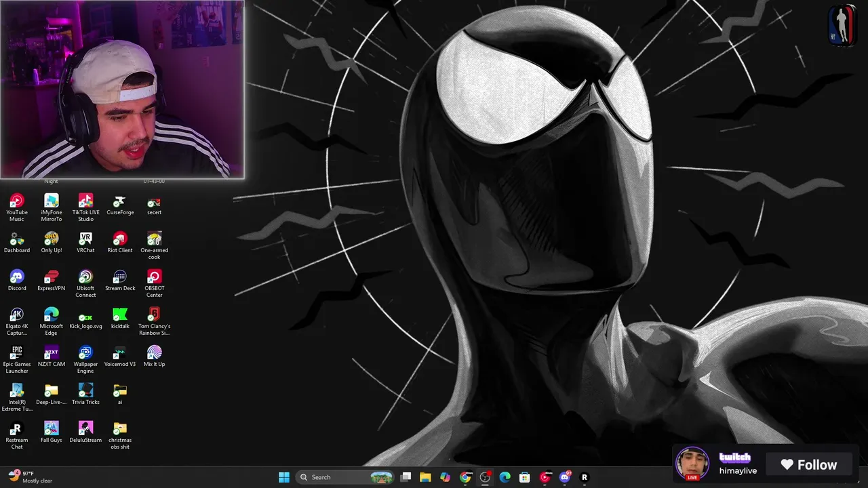The width and height of the screenshot is (868, 488).
Task: Select the Voicemod V3 desktop icon
Action: point(120,357)
